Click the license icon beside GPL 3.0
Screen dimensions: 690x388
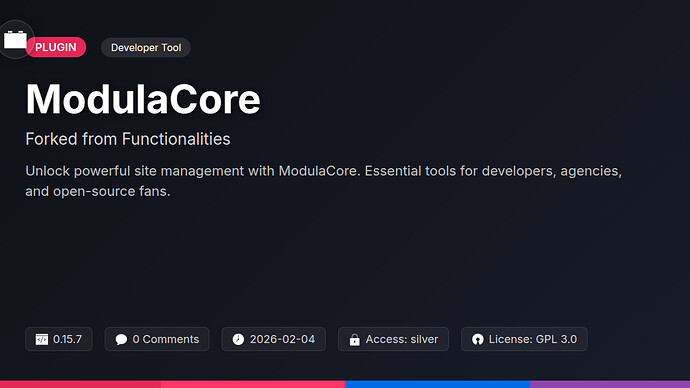pos(477,339)
